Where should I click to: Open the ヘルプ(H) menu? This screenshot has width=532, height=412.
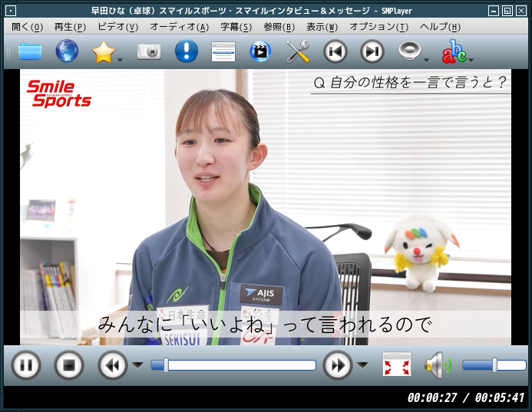tap(440, 27)
